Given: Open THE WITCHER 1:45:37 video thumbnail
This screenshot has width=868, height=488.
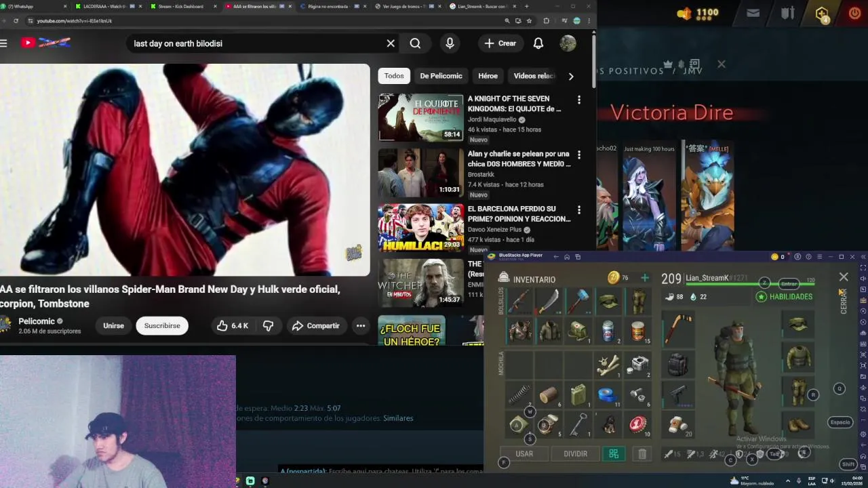Looking at the screenshot, I should click(420, 282).
